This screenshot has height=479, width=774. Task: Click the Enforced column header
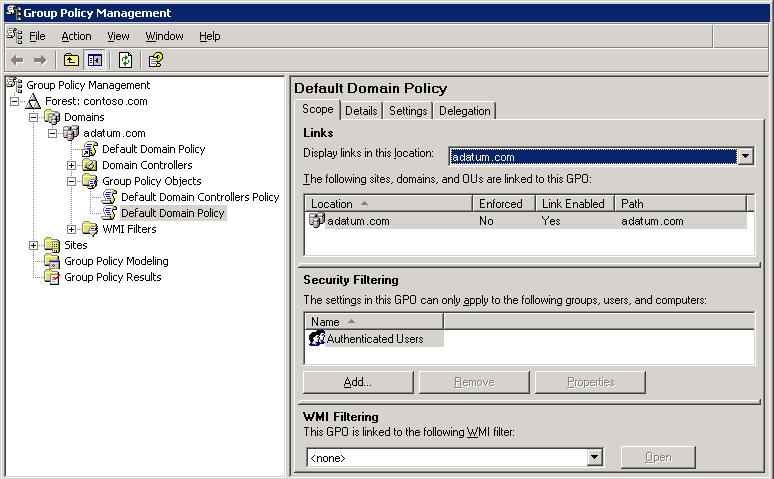504,203
